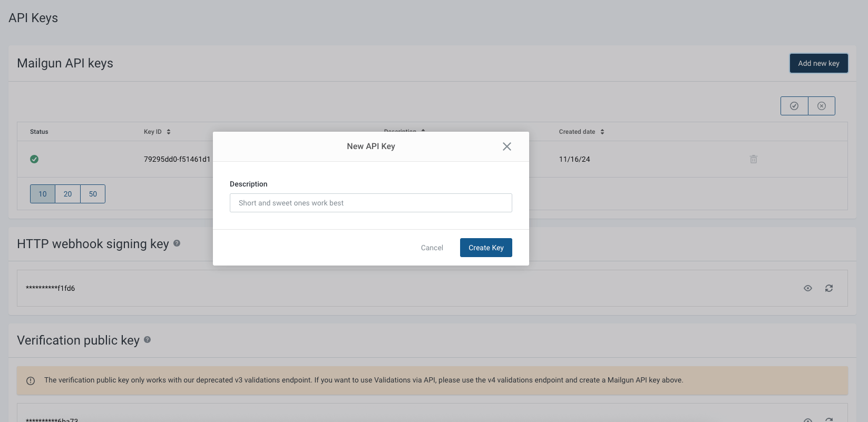The width and height of the screenshot is (868, 422).
Task: Delete the API key with trash icon
Action: click(x=754, y=159)
